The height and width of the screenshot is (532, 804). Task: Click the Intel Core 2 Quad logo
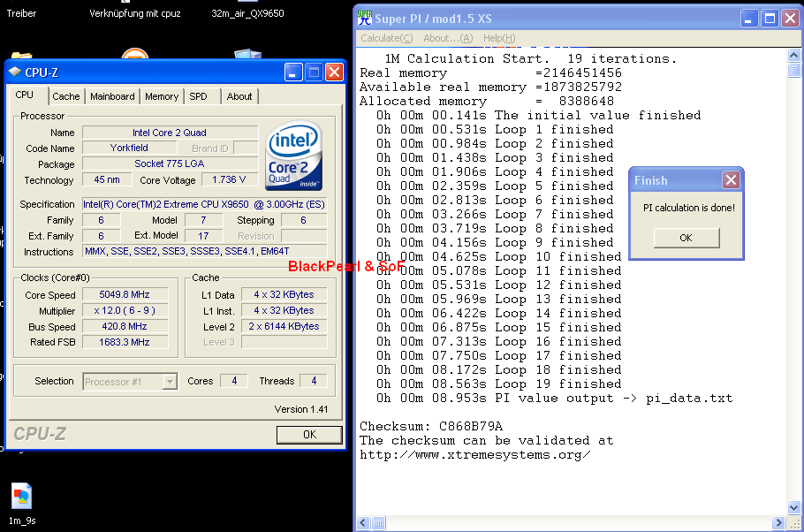tap(294, 156)
